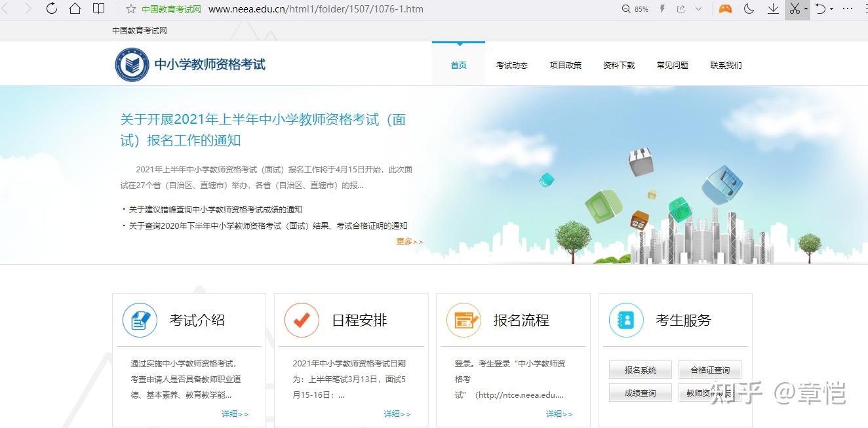Open 详细>> link in 日程安排 card
Screen dimensions: 868x428
point(397,414)
